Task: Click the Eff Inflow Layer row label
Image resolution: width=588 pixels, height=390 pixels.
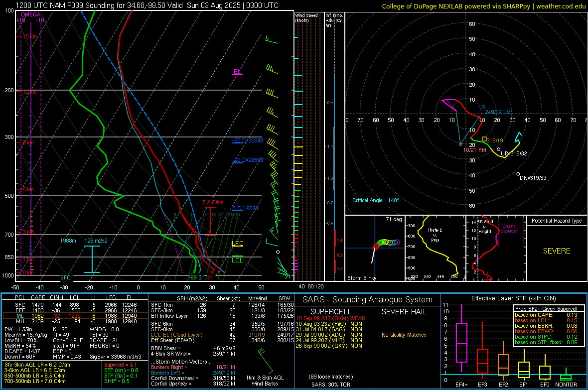Action: (x=169, y=316)
